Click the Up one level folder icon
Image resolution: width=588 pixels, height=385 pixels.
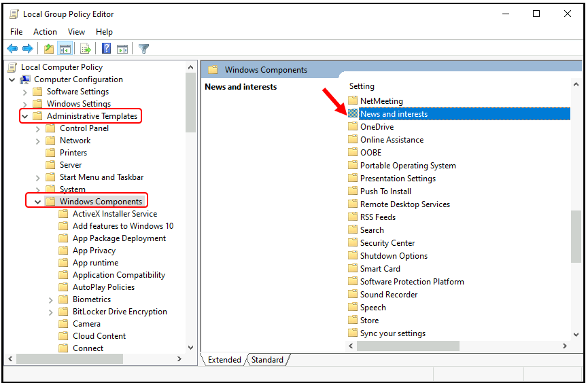click(49, 49)
